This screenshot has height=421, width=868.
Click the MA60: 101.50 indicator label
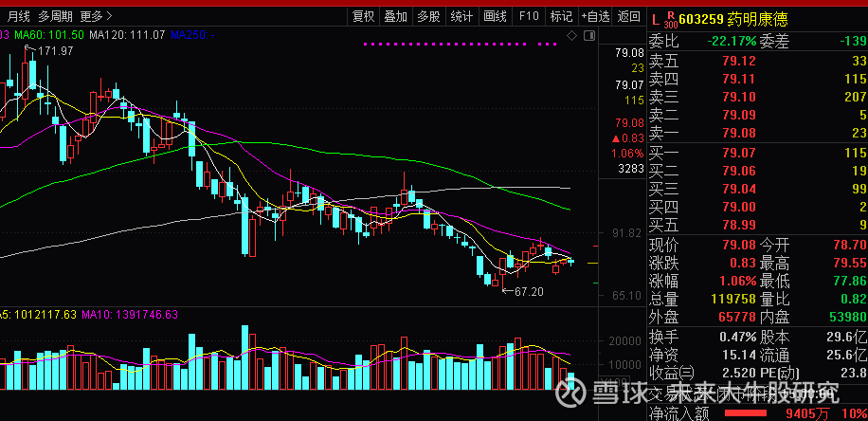tap(49, 35)
